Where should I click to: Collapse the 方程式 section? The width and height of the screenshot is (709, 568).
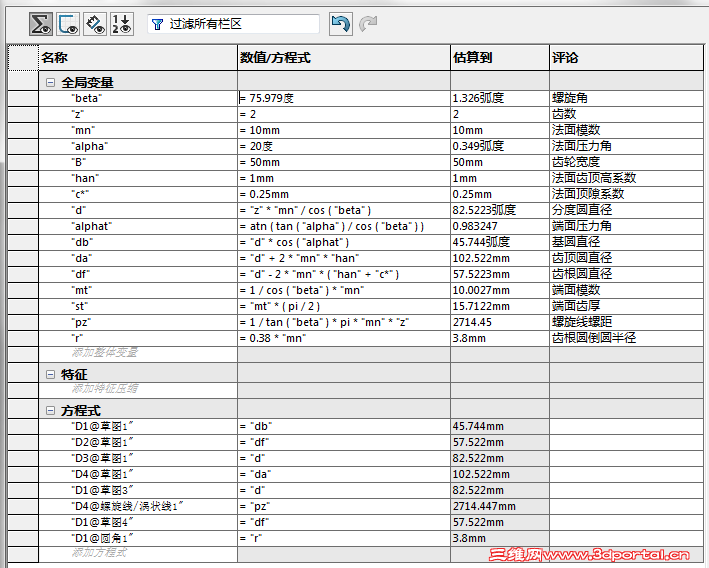tap(51, 411)
